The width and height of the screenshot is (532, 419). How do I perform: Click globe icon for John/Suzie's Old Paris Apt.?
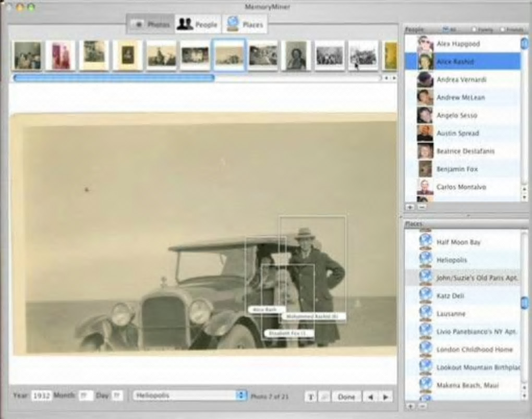click(x=426, y=278)
